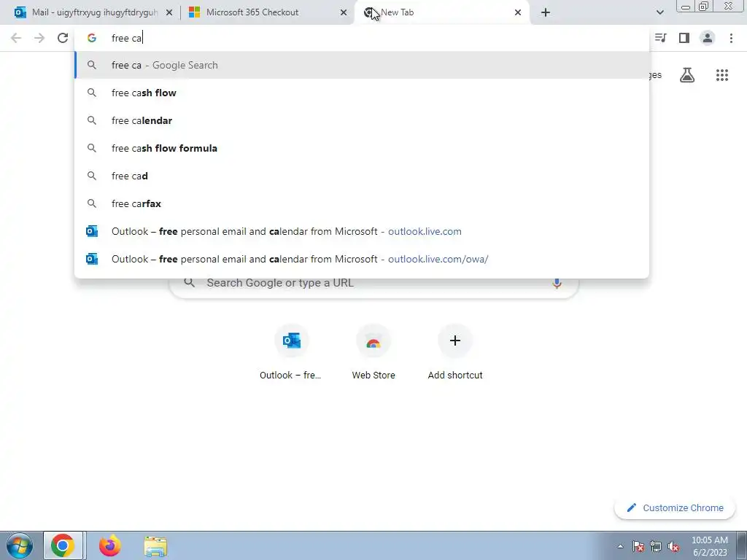The height and width of the screenshot is (560, 747).
Task: Toggle the side panel icon
Action: click(x=684, y=38)
